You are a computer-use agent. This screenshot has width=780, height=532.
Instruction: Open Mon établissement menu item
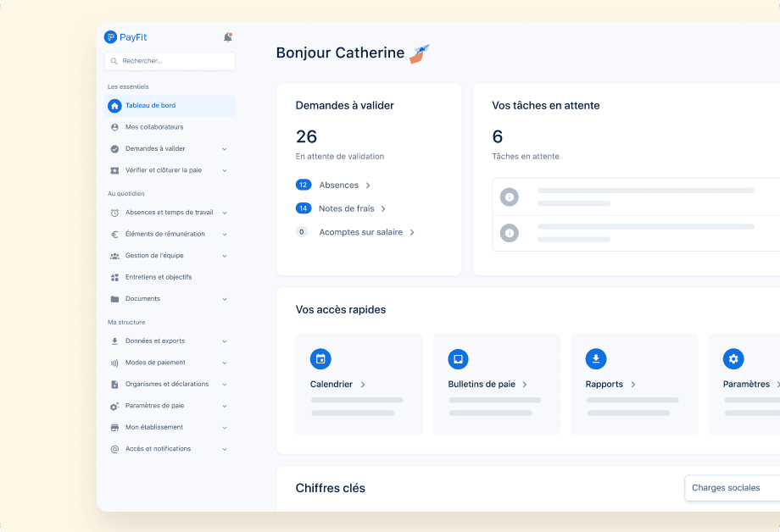pos(170,428)
